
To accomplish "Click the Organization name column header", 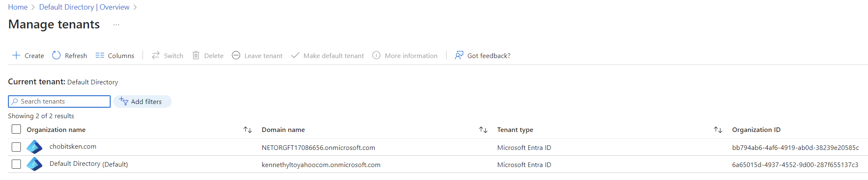I will pyautogui.click(x=56, y=130).
